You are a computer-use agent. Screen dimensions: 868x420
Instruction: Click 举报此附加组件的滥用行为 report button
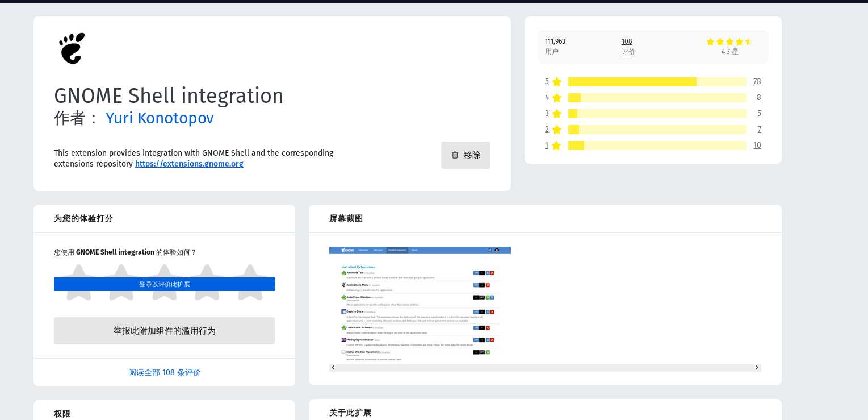(x=164, y=331)
